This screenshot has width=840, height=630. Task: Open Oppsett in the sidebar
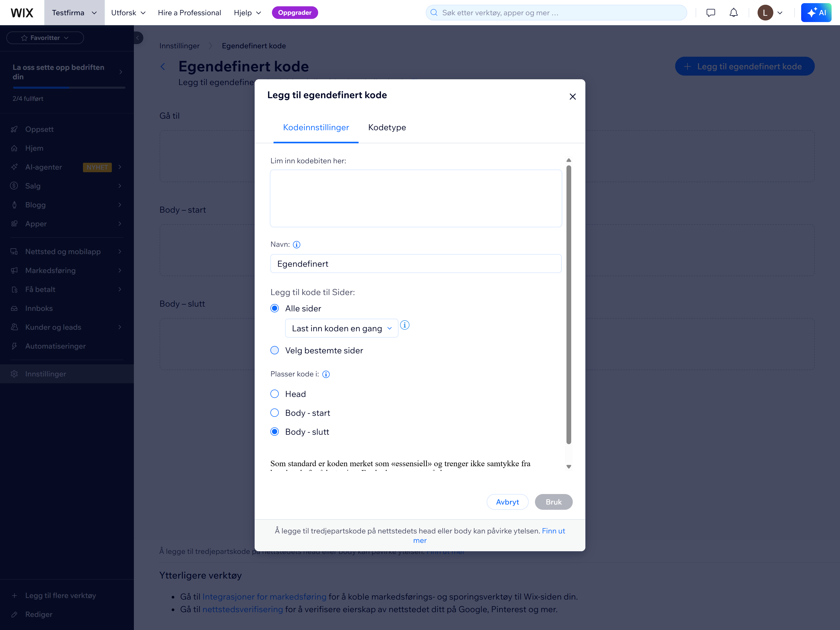point(67,129)
